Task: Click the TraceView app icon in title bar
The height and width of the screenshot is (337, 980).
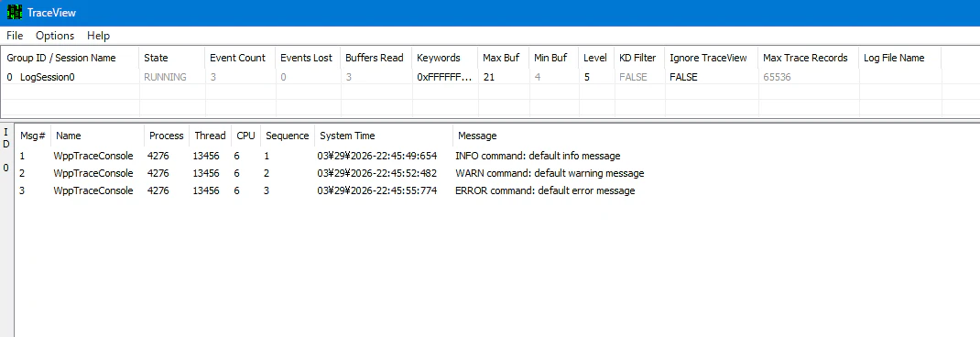Action: click(x=15, y=13)
